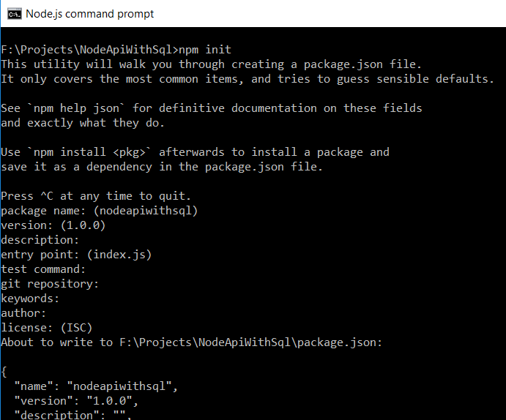The width and height of the screenshot is (506, 420).
Task: Click the opening curly brace of the JSON
Action: pyautogui.click(x=4, y=372)
